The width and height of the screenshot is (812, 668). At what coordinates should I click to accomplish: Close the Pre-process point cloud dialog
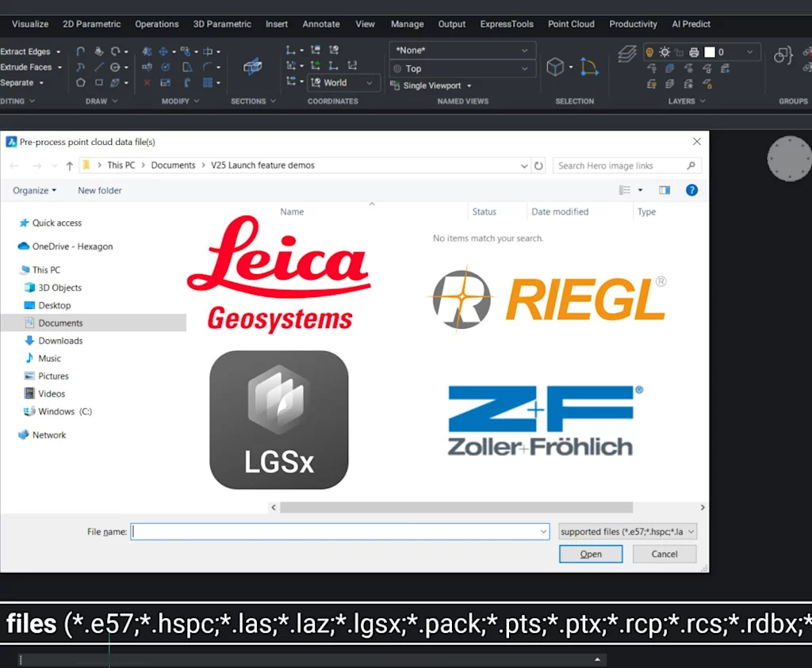pyautogui.click(x=696, y=141)
